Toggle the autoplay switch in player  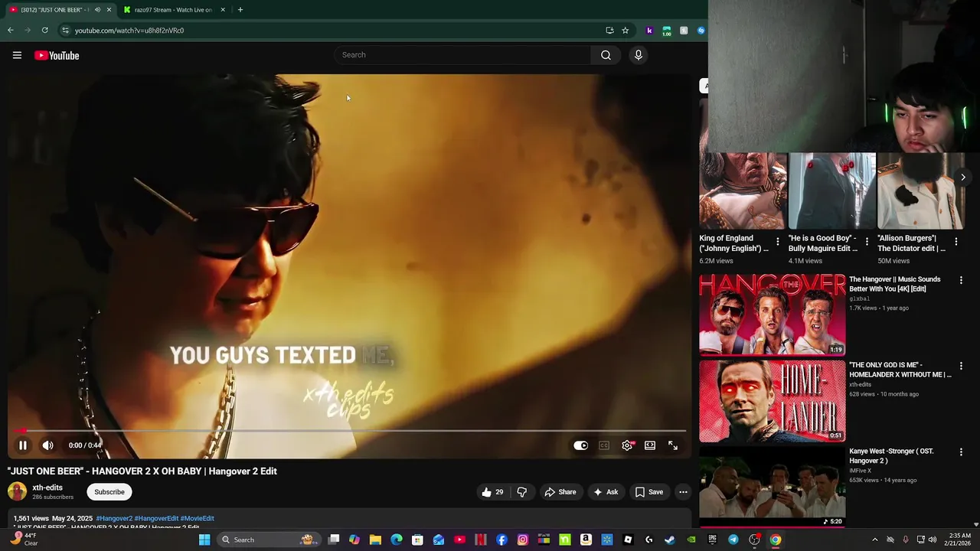(x=581, y=445)
